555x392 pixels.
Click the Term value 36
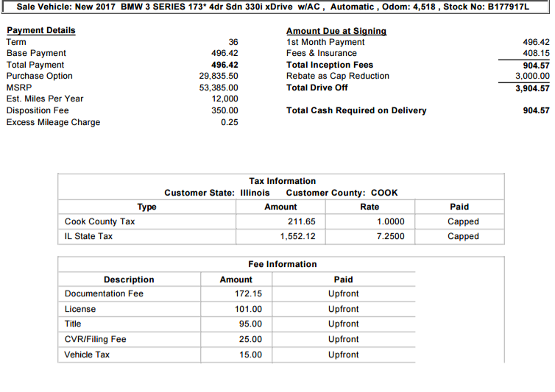(x=233, y=42)
